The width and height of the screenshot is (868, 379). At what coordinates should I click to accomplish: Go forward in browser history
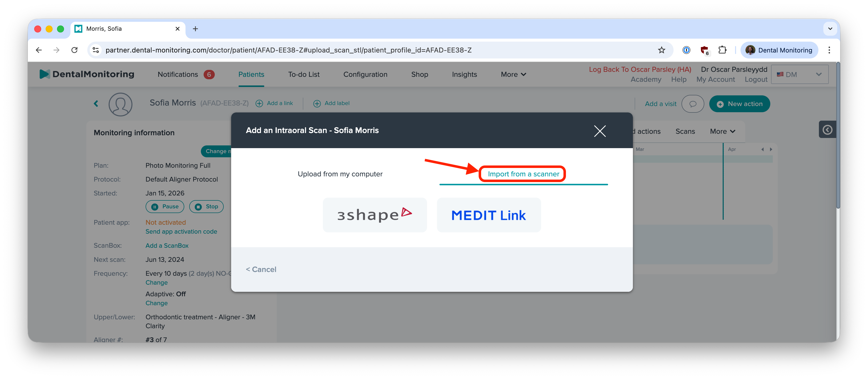[56, 50]
